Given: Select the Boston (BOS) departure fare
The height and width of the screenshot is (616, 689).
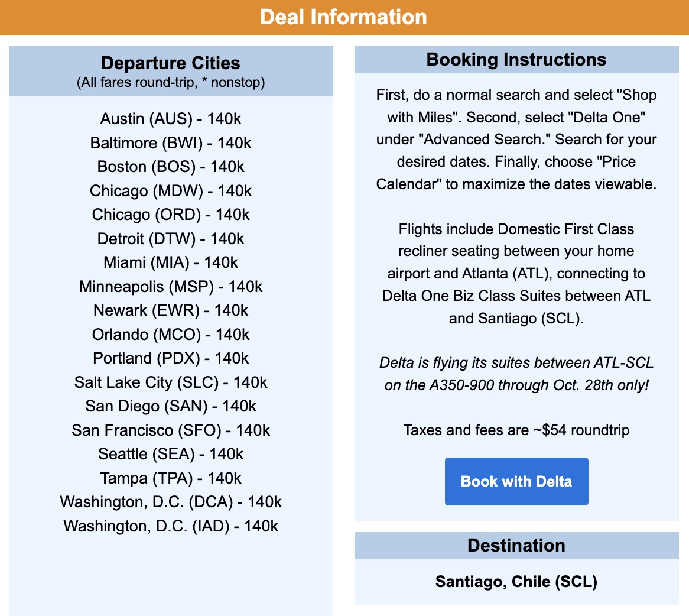Looking at the screenshot, I should [171, 167].
